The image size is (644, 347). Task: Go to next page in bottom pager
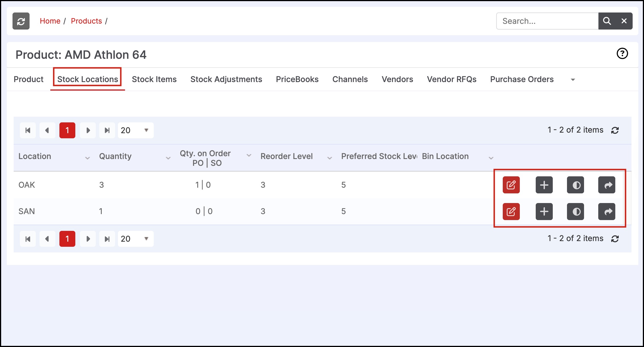click(x=88, y=239)
